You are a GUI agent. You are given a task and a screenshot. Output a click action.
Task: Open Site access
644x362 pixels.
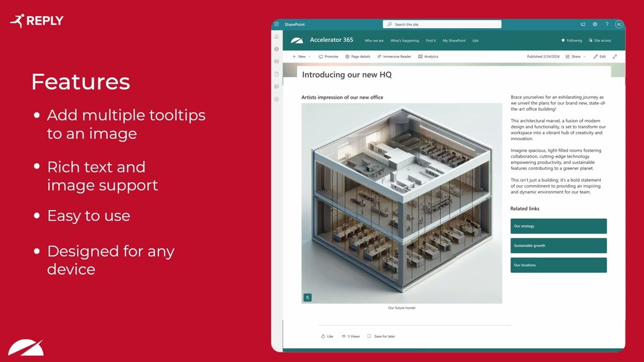600,40
